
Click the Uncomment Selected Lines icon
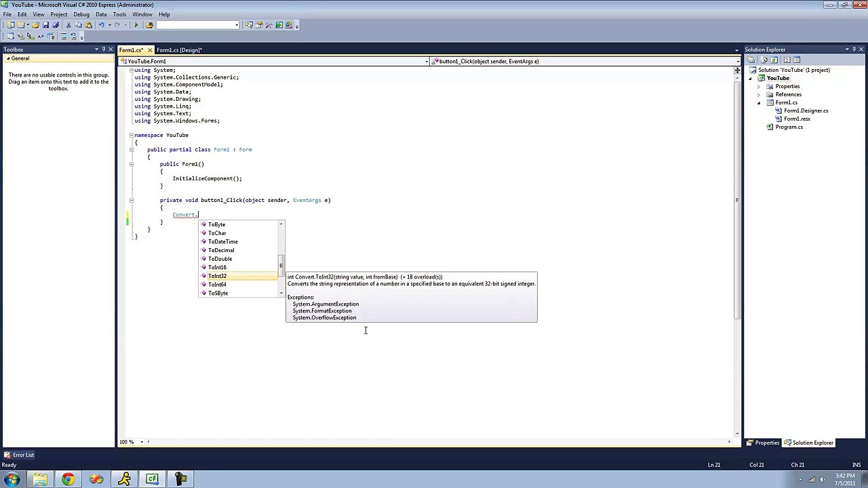74,36
